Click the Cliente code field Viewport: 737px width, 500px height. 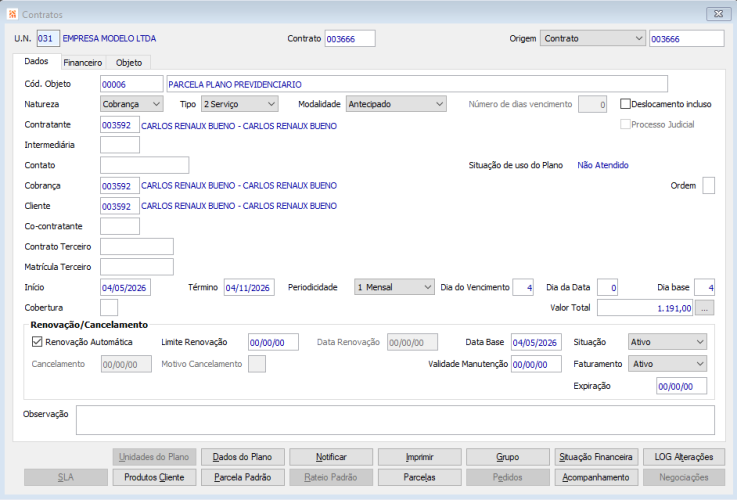[120, 206]
